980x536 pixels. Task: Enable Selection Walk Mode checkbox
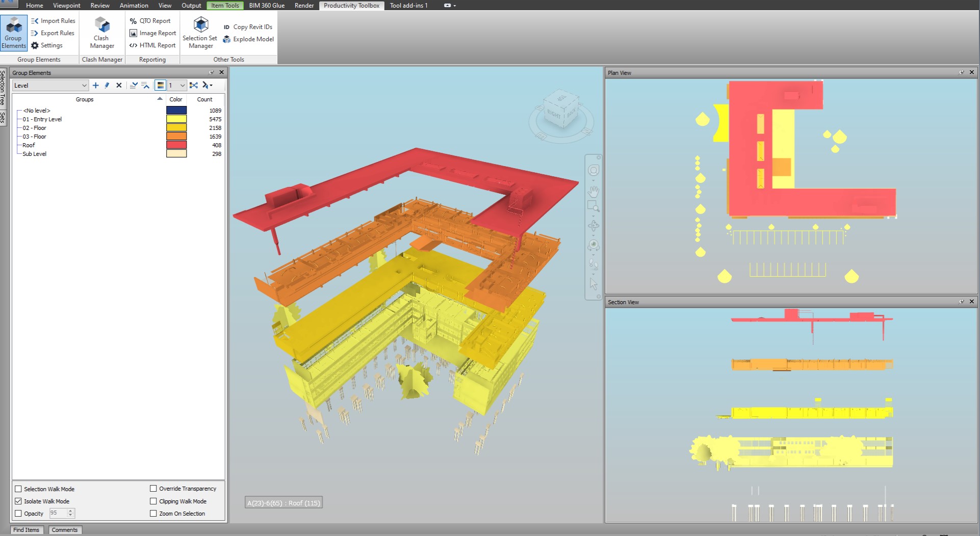click(18, 489)
